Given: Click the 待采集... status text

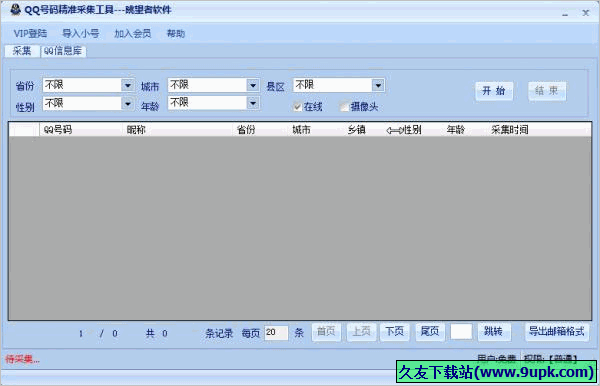Looking at the screenshot, I should [x=22, y=359].
